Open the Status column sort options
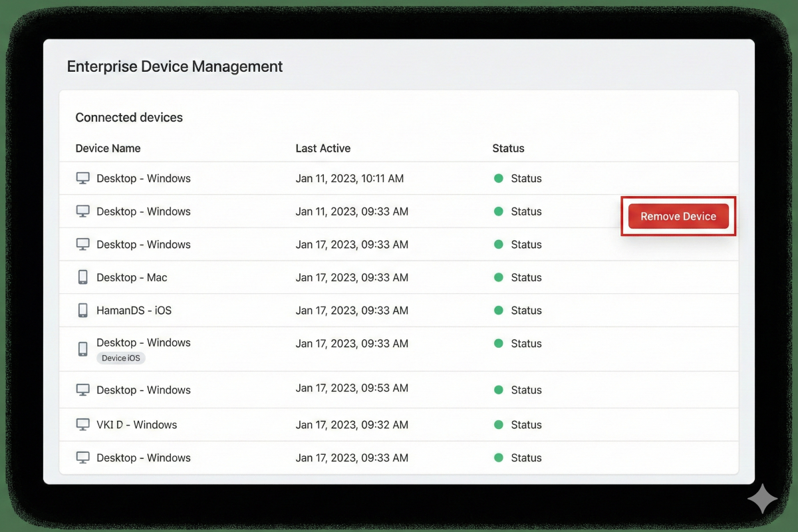The height and width of the screenshot is (532, 798). point(508,148)
